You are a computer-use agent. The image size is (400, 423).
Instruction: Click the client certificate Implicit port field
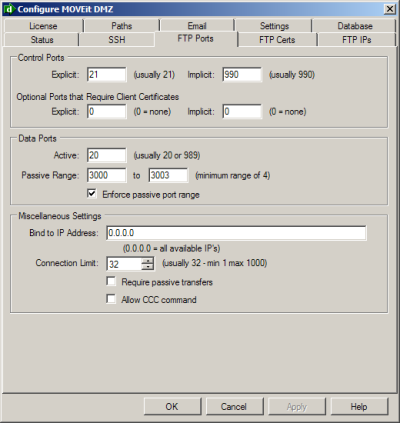242,111
